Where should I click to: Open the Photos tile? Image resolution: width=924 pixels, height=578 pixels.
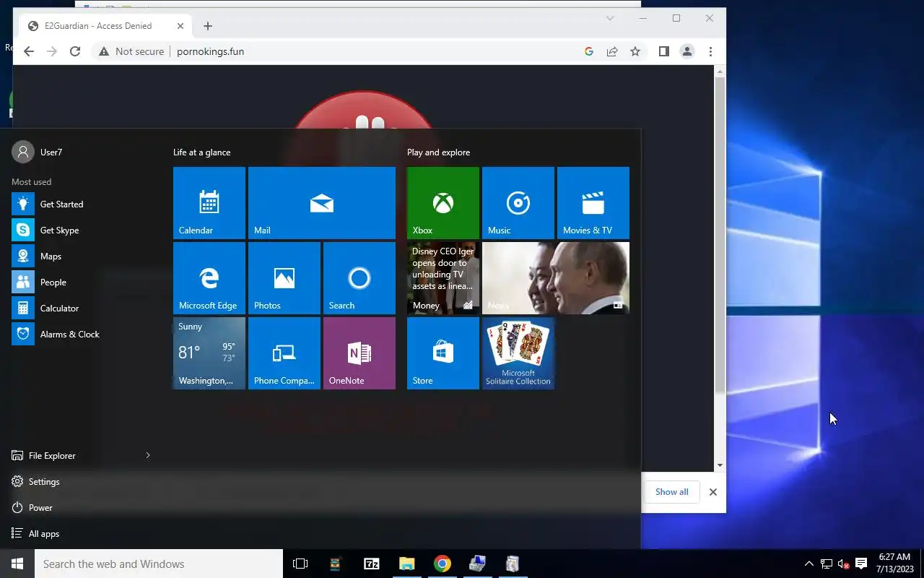tap(284, 278)
